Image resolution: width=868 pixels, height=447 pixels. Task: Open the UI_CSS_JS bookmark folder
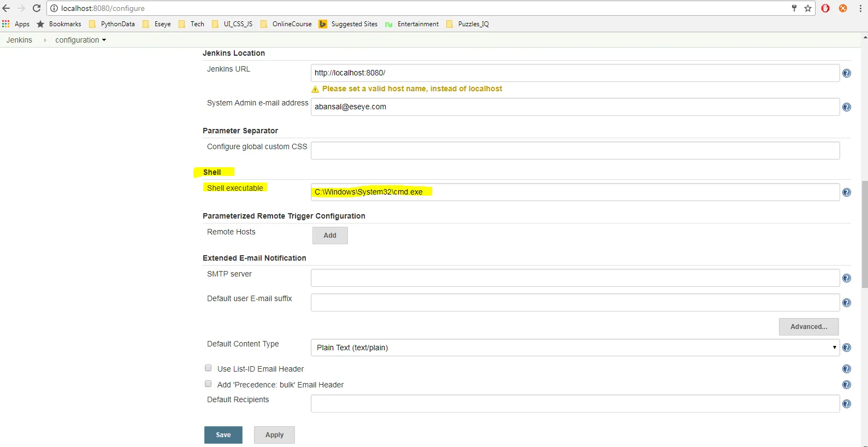coord(232,24)
